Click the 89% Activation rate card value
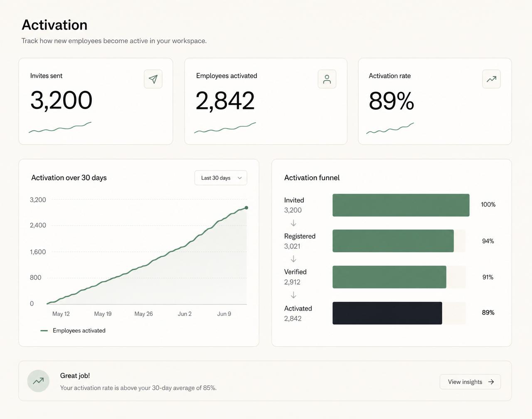Image resolution: width=532 pixels, height=419 pixels. click(x=392, y=101)
